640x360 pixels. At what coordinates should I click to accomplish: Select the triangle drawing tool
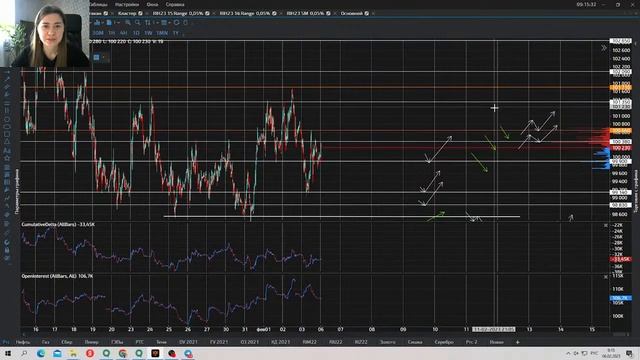(7, 142)
